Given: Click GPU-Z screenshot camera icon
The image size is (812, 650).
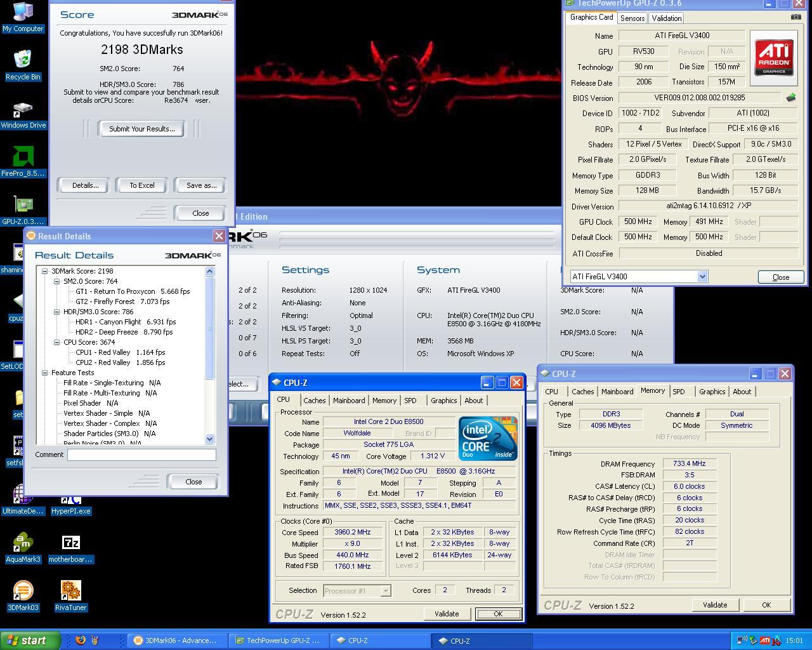Looking at the screenshot, I should click(x=796, y=17).
